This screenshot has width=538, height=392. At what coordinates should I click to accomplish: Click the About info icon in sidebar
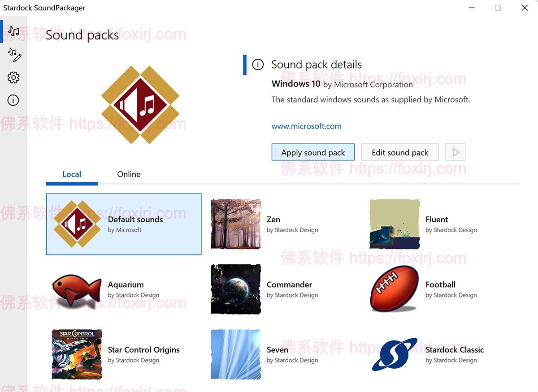tap(13, 100)
